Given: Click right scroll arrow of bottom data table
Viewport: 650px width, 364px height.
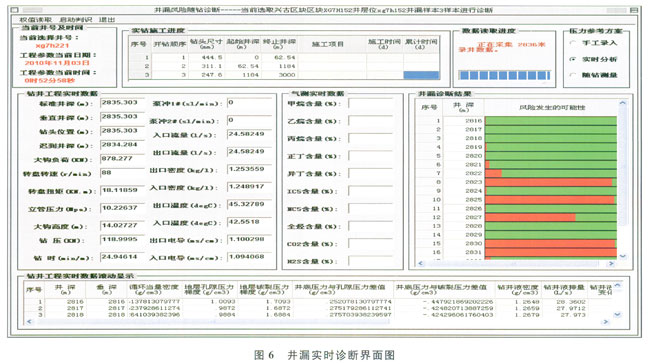Looking at the screenshot, I should coord(606,321).
